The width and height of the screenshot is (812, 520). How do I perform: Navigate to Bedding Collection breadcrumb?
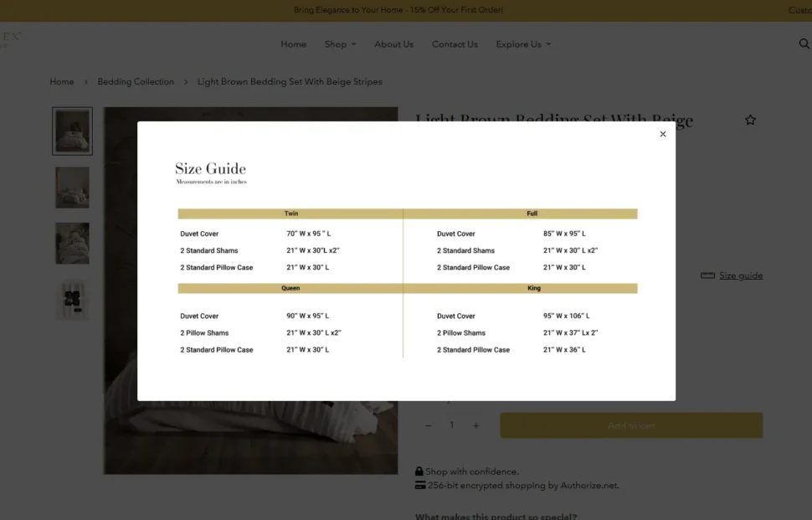tap(136, 82)
